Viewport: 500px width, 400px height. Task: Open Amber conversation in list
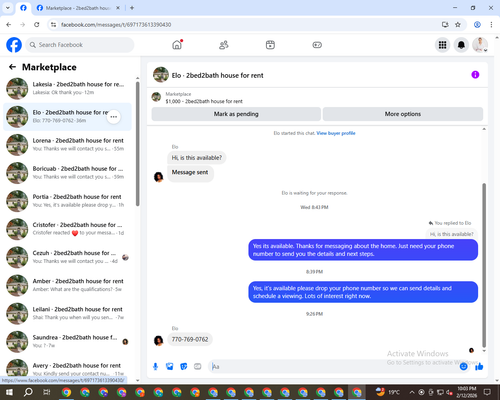coord(67,285)
